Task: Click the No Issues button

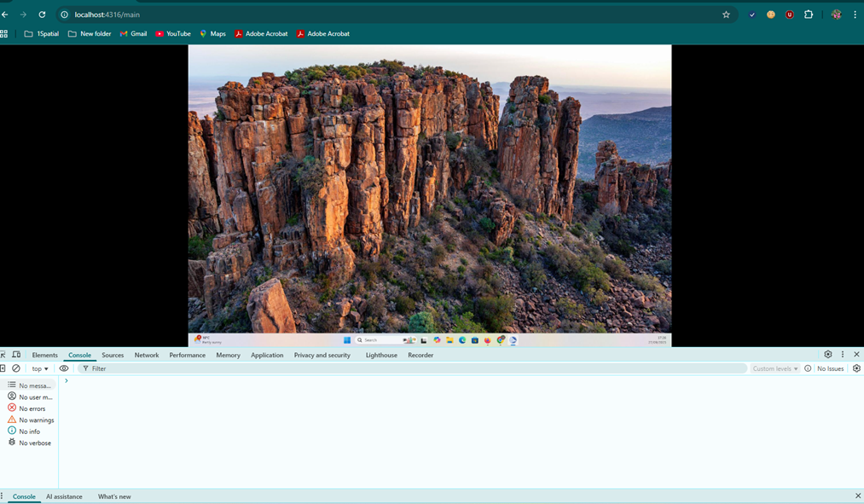Action: click(x=825, y=368)
